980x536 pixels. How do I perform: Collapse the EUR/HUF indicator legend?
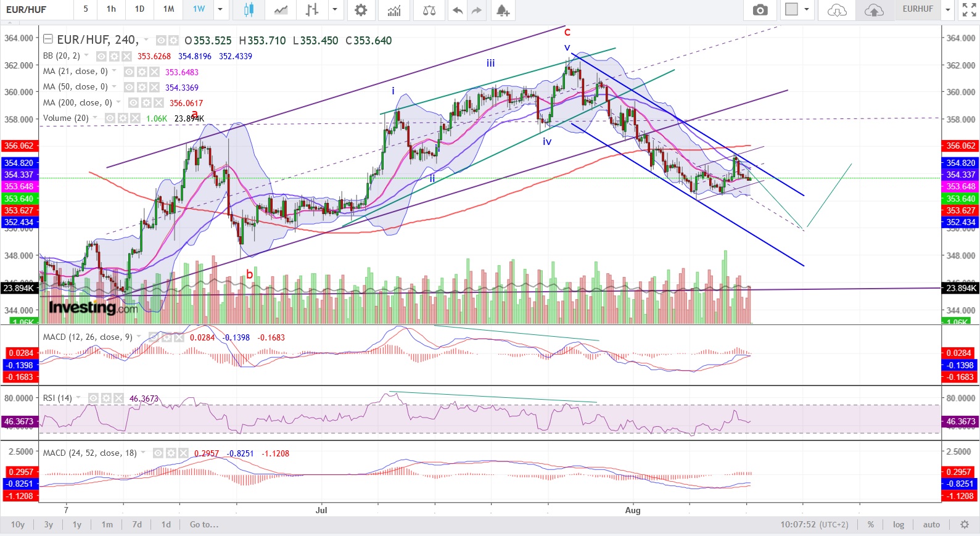tap(48, 39)
